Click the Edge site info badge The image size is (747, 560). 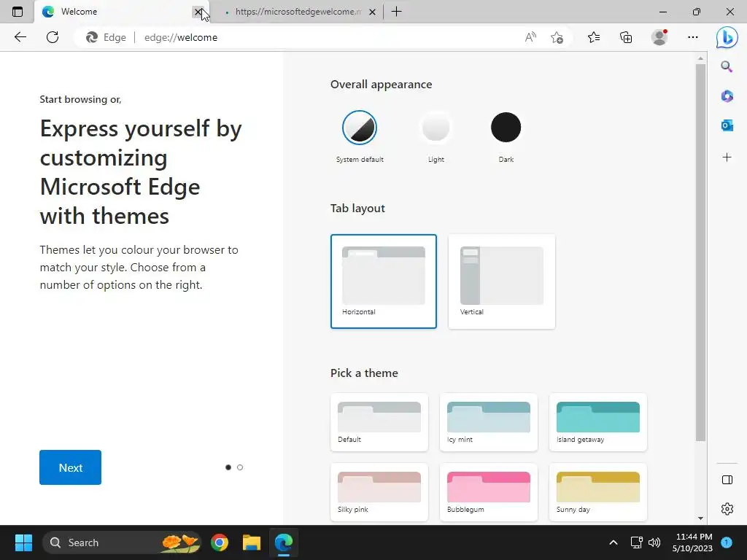point(106,37)
